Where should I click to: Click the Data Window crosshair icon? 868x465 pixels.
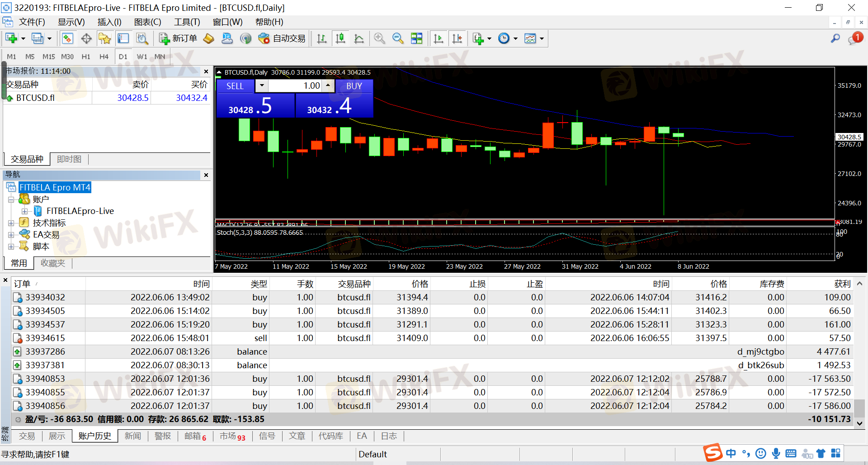tap(86, 39)
